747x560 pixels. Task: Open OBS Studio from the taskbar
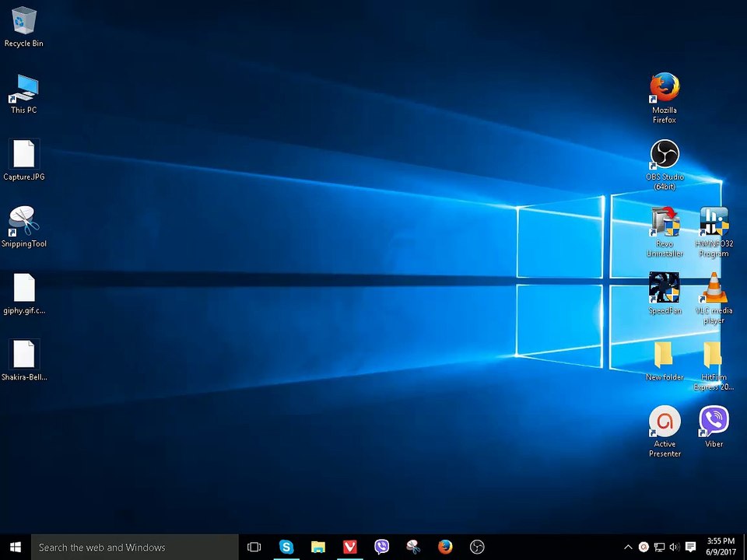tap(477, 547)
